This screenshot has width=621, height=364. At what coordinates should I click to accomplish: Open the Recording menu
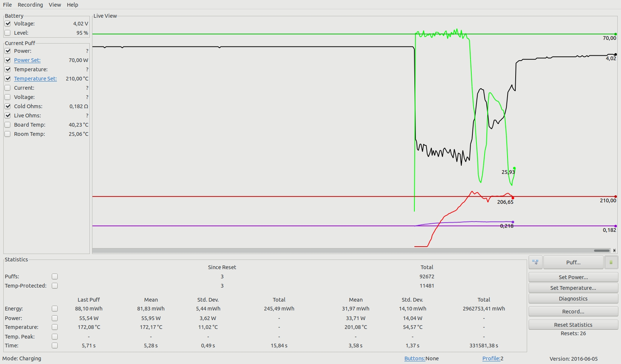[30, 5]
